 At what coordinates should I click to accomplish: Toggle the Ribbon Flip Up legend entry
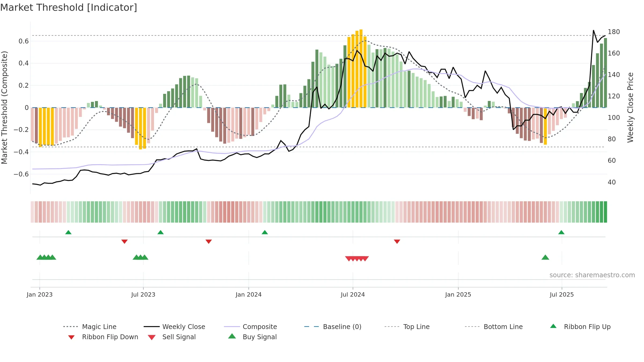[x=580, y=327]
